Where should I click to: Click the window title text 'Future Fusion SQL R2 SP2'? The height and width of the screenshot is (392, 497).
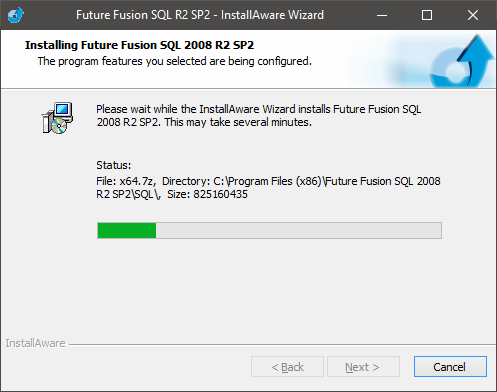(143, 15)
